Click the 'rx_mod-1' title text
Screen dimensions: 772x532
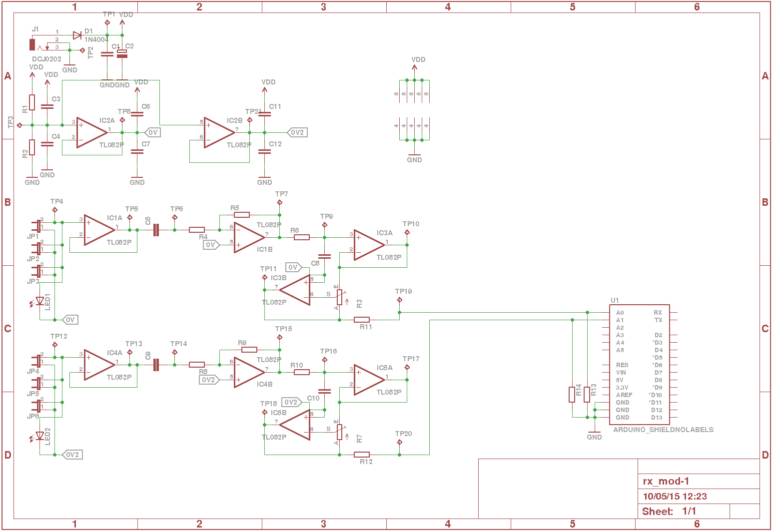(x=666, y=481)
